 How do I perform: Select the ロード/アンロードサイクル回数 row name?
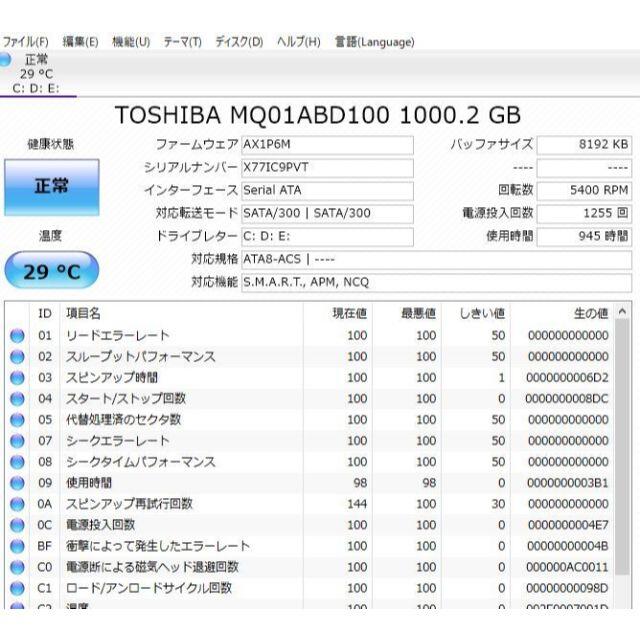(149, 588)
